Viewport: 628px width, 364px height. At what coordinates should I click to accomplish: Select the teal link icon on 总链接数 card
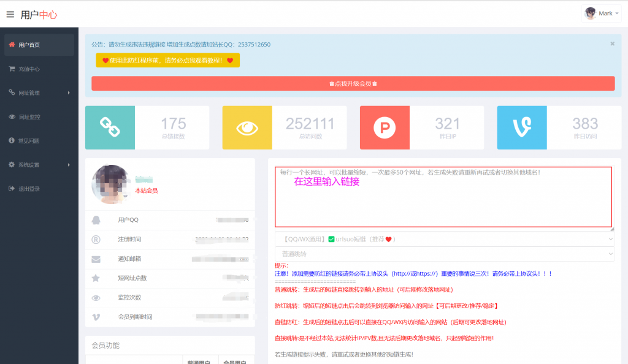110,127
